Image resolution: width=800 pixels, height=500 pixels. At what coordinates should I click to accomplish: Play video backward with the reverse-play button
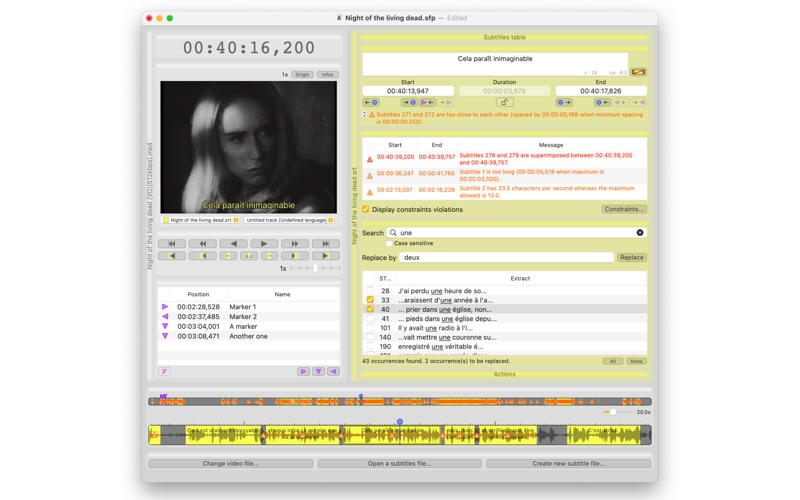(x=233, y=244)
